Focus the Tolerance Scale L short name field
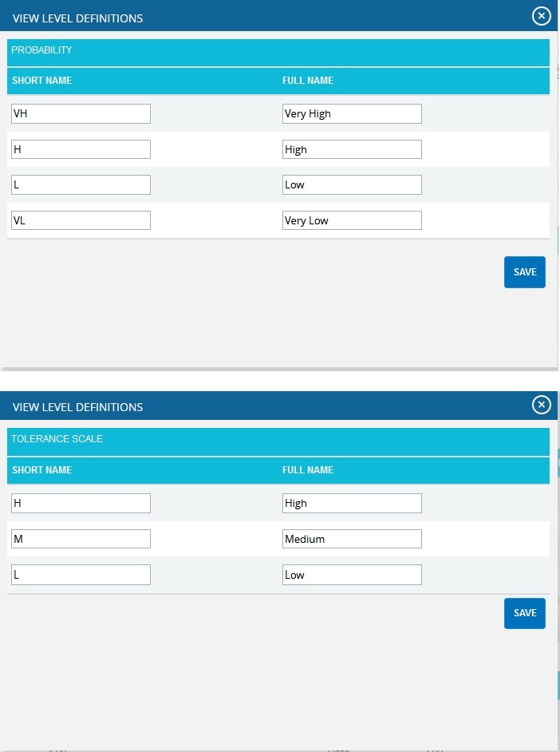The image size is (560, 752). (x=81, y=575)
